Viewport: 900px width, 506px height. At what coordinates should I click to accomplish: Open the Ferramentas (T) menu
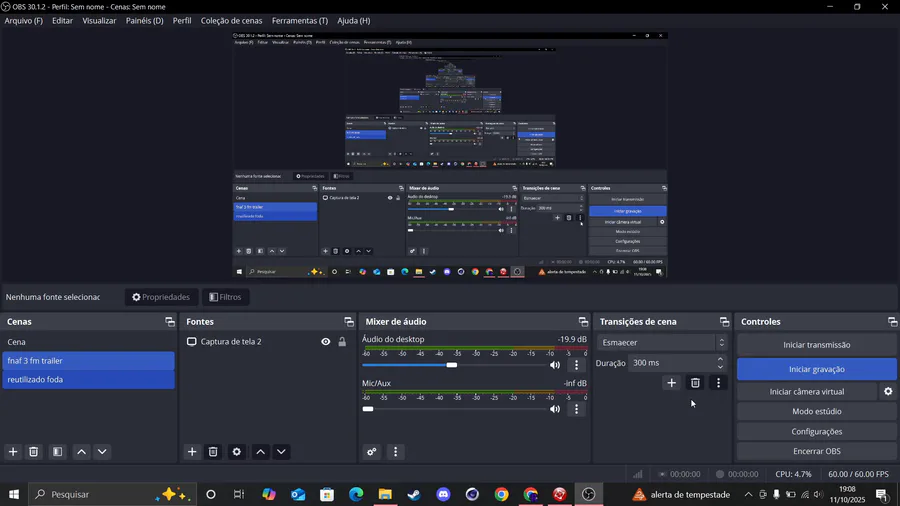[x=300, y=21]
